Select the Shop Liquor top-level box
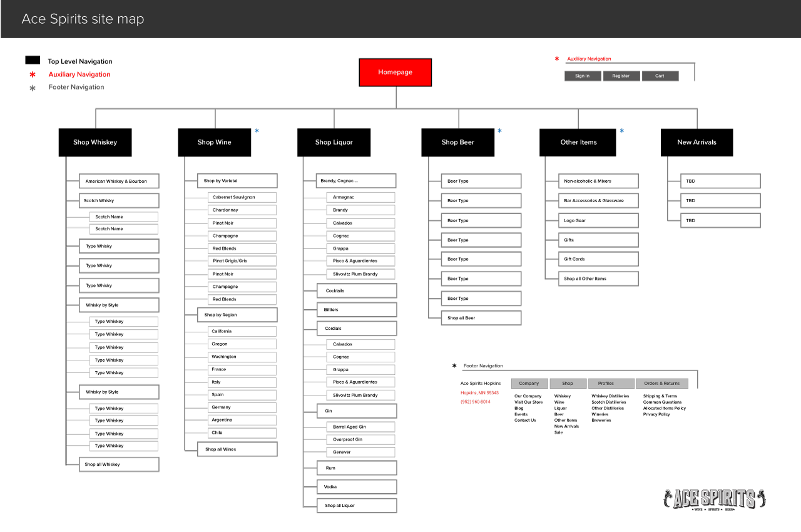This screenshot has height=532, width=801. click(334, 142)
